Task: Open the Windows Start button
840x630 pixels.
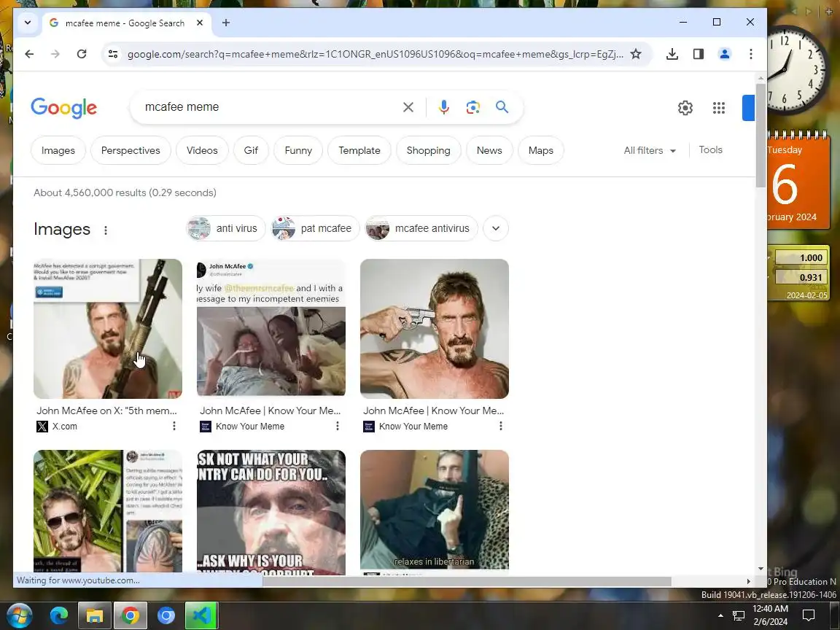Action: pyautogui.click(x=19, y=615)
